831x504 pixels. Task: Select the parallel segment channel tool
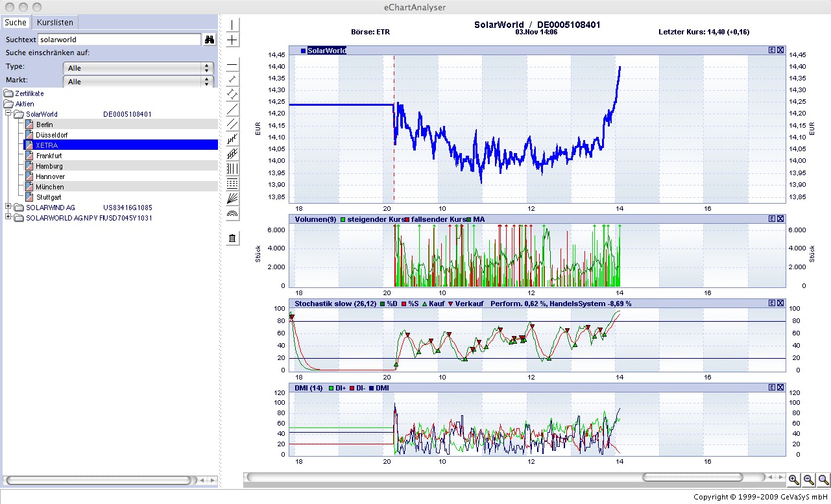pos(233,94)
